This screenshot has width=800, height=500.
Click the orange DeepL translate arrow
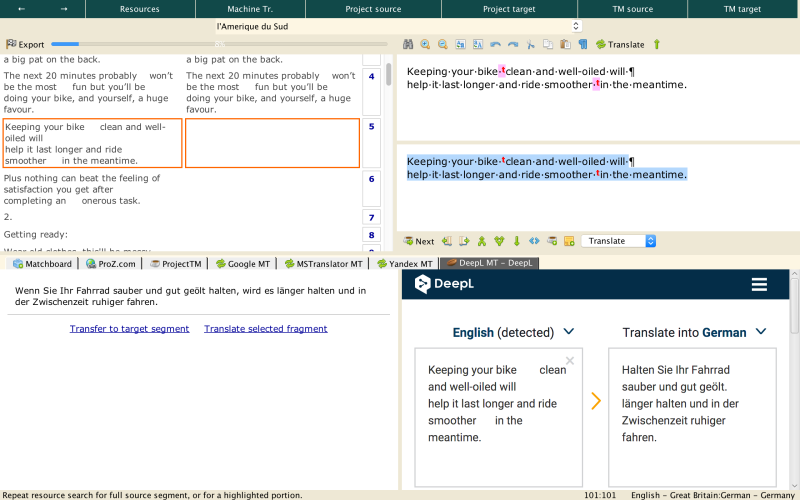coord(596,401)
